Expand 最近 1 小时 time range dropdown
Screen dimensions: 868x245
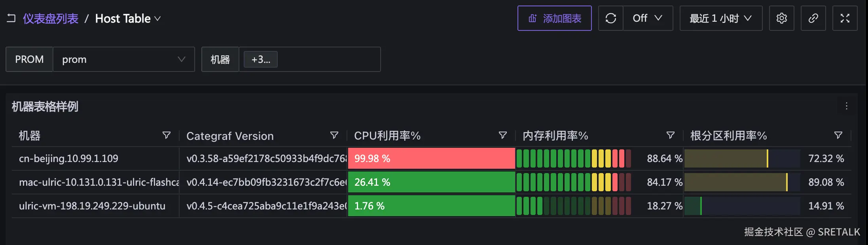[720, 18]
